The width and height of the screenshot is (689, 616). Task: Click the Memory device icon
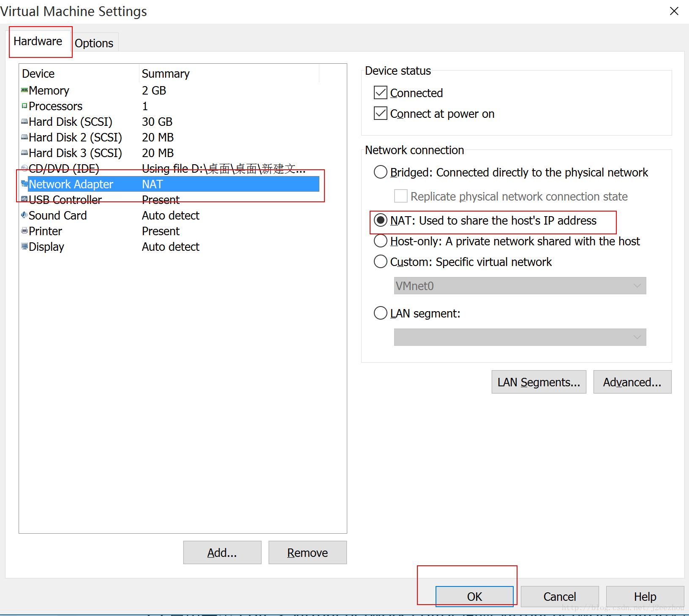(25, 90)
